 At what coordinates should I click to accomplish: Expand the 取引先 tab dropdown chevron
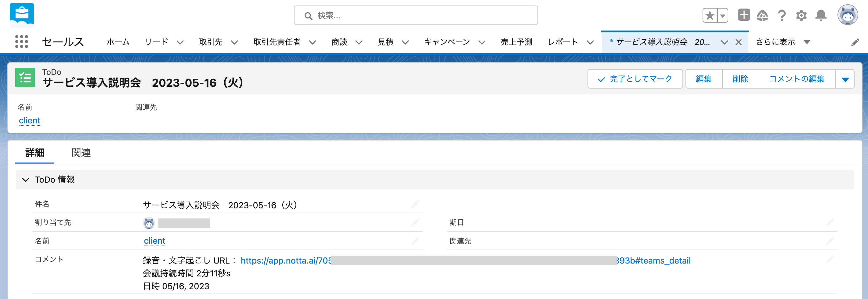click(234, 42)
